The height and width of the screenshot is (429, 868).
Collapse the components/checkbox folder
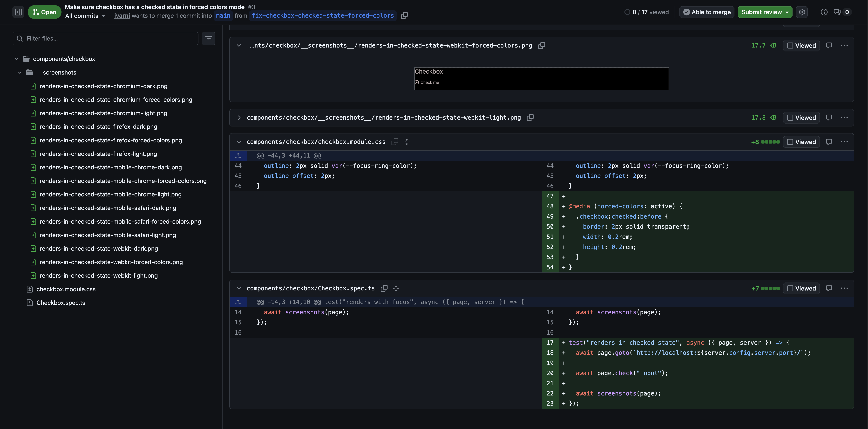click(16, 59)
